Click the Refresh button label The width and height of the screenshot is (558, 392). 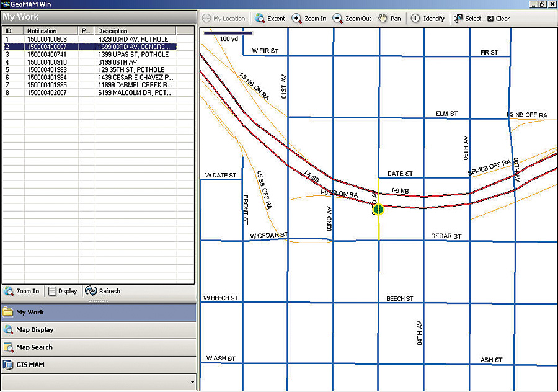pyautogui.click(x=110, y=291)
